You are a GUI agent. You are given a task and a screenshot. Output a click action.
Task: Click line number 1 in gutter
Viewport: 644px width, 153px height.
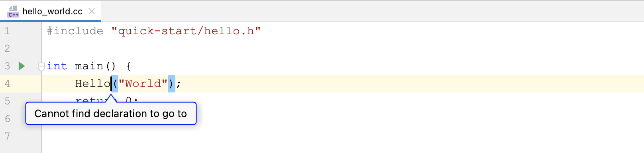pos(7,31)
